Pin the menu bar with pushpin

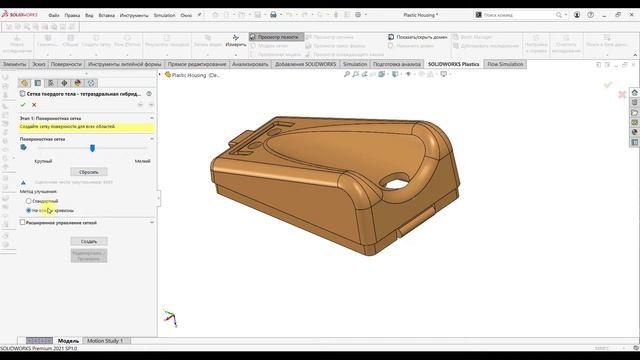[199, 15]
